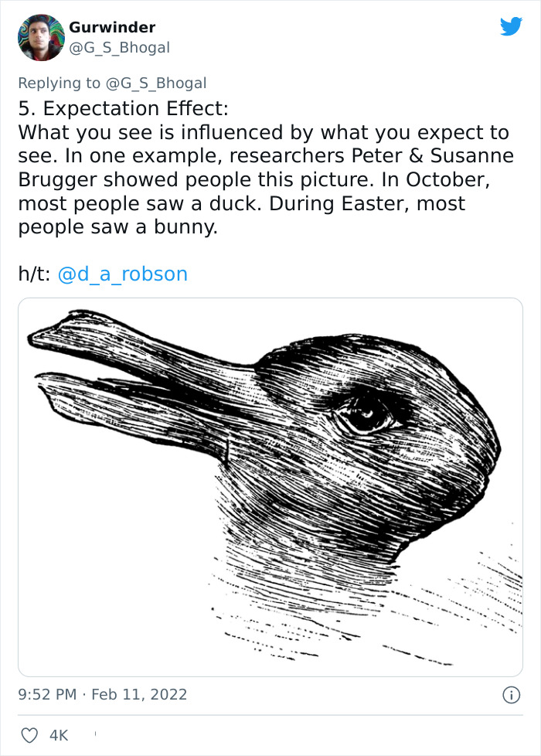Click the heart icon to like tweet
The image size is (541, 756).
[30, 734]
